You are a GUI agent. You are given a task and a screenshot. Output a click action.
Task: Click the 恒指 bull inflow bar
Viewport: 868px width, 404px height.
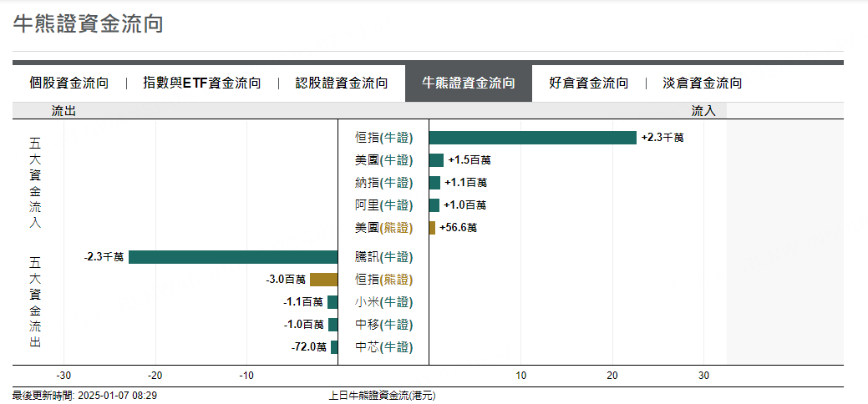pos(532,138)
